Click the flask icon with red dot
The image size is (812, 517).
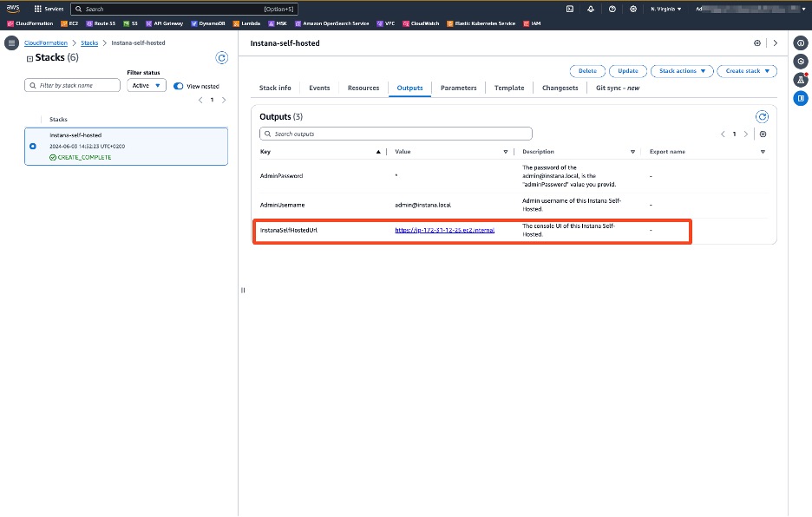click(x=801, y=79)
